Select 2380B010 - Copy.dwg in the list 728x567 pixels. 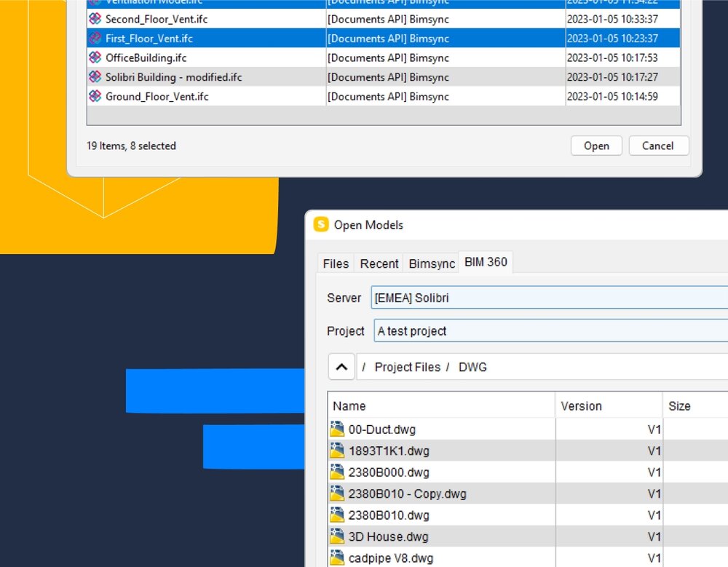point(528,493)
